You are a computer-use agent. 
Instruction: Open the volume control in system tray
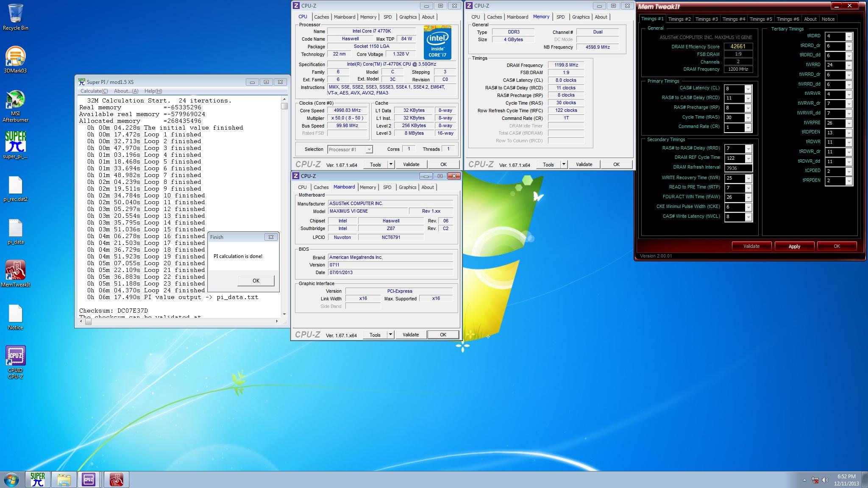825,480
